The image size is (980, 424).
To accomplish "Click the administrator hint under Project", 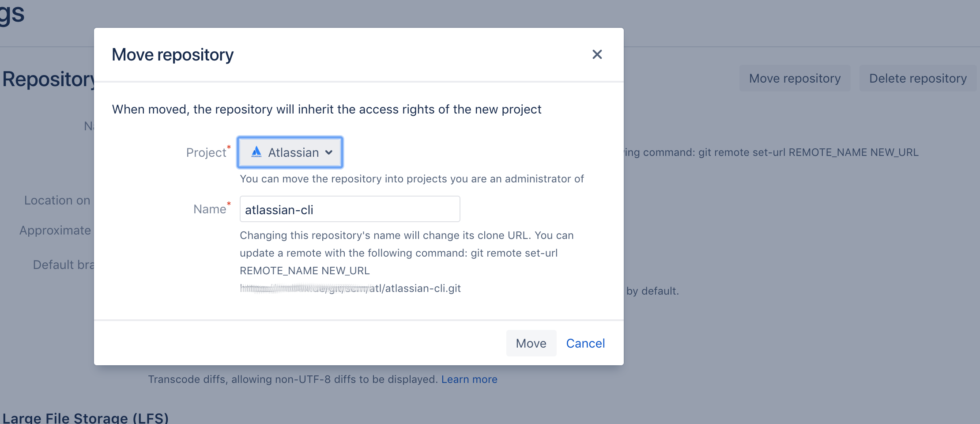I will point(412,179).
